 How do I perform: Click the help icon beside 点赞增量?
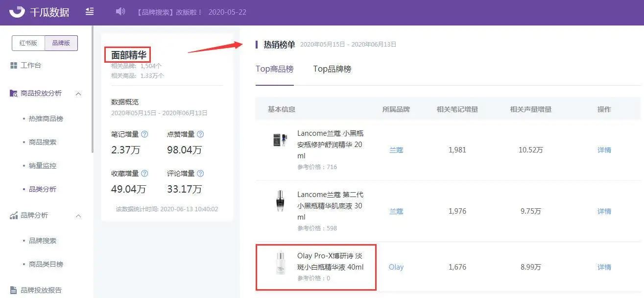[200, 134]
